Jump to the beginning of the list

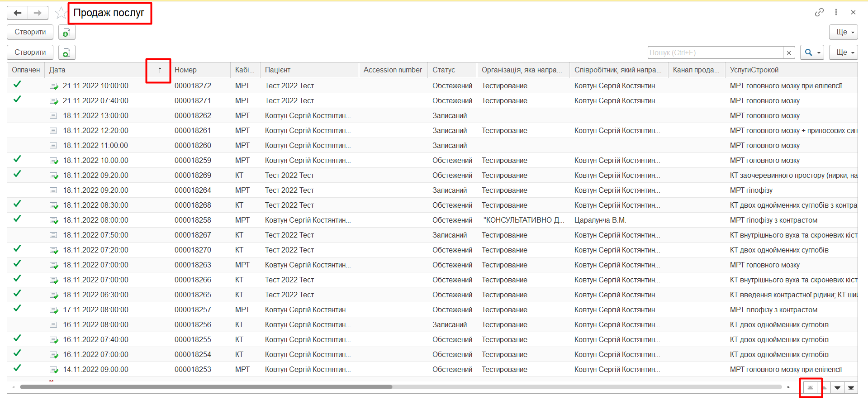[x=810, y=387]
